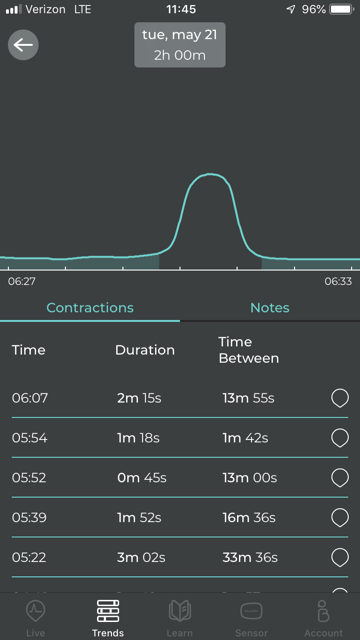Open the Learn book icon
This screenshot has height=640, width=360.
(180, 611)
